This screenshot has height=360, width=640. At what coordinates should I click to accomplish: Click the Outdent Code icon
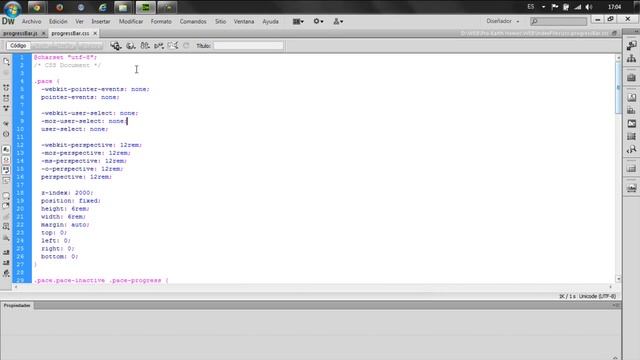[x=6, y=263]
